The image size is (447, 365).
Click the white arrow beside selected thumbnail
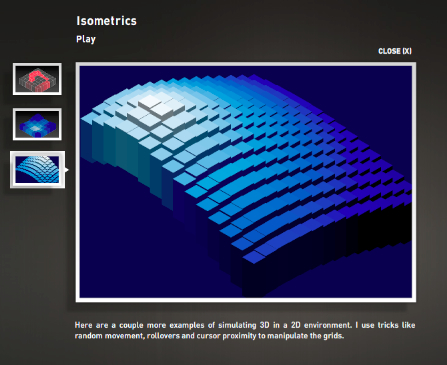point(67,170)
